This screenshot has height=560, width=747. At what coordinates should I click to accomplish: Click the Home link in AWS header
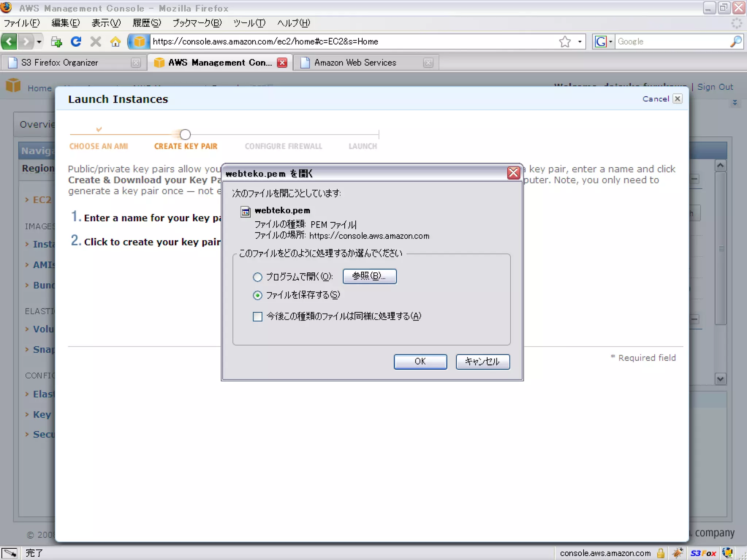(39, 88)
